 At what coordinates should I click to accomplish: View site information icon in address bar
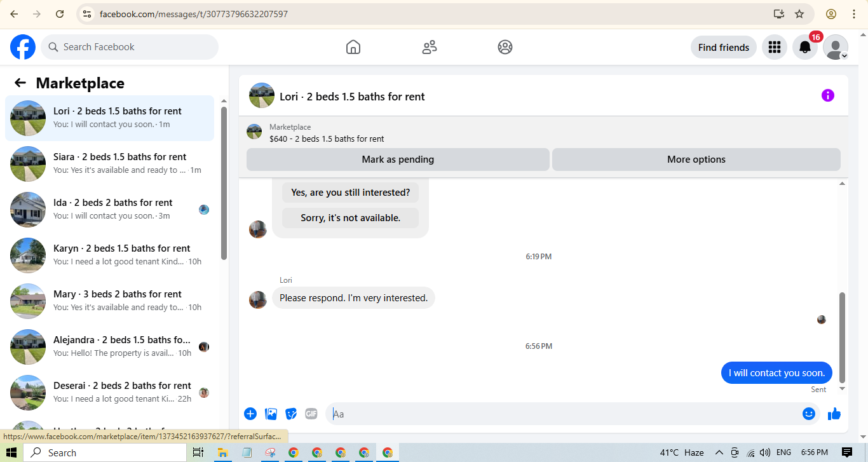[x=88, y=14]
